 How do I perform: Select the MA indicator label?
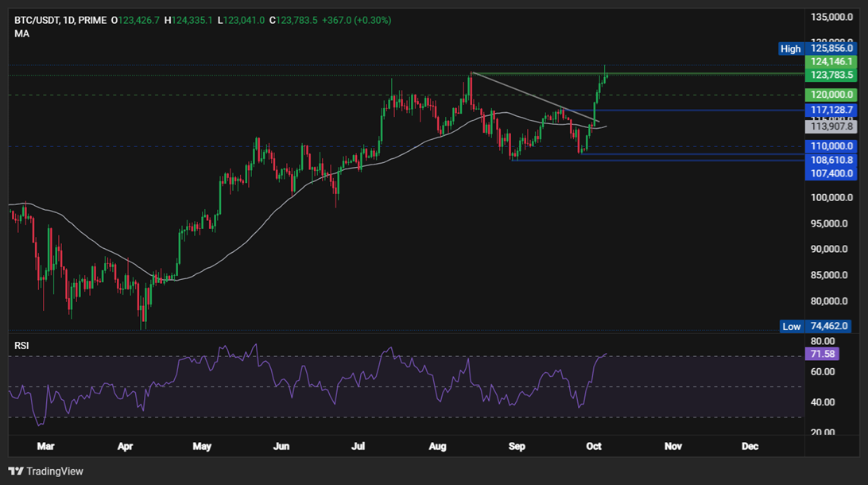pos(21,33)
